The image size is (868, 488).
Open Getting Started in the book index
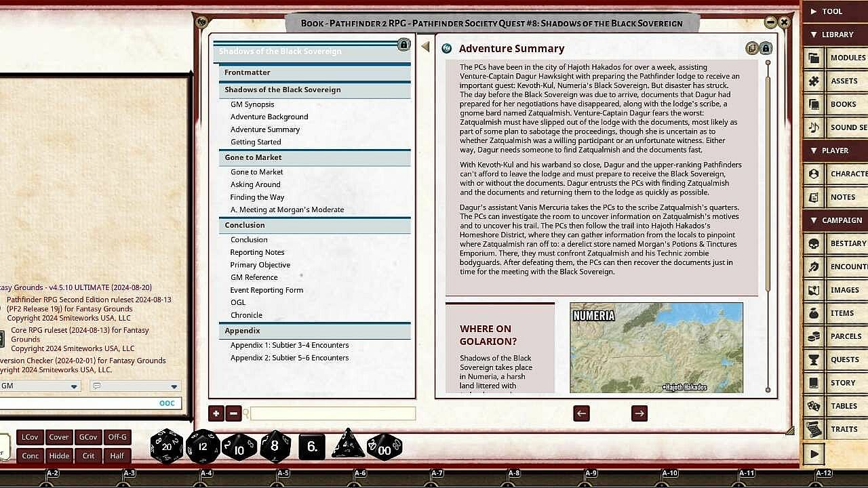[256, 142]
